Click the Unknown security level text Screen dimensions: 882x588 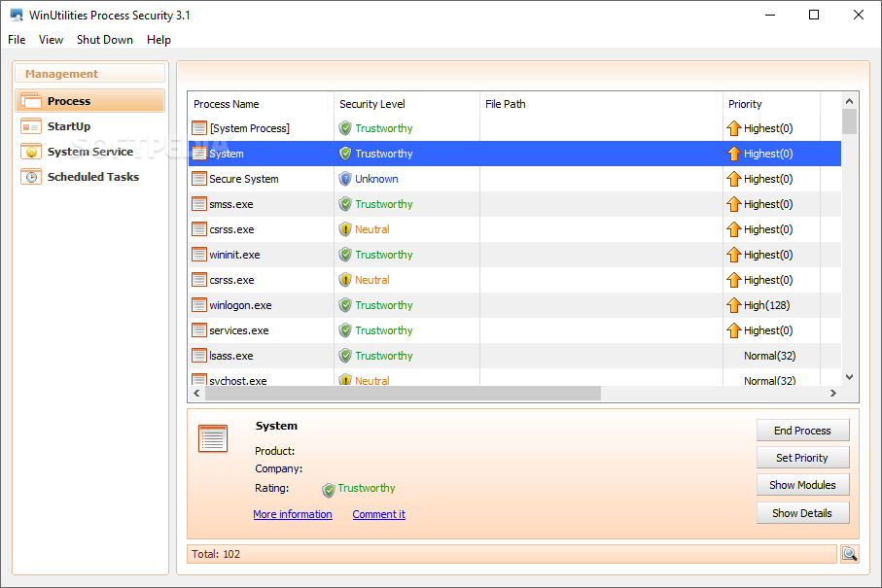tap(376, 179)
